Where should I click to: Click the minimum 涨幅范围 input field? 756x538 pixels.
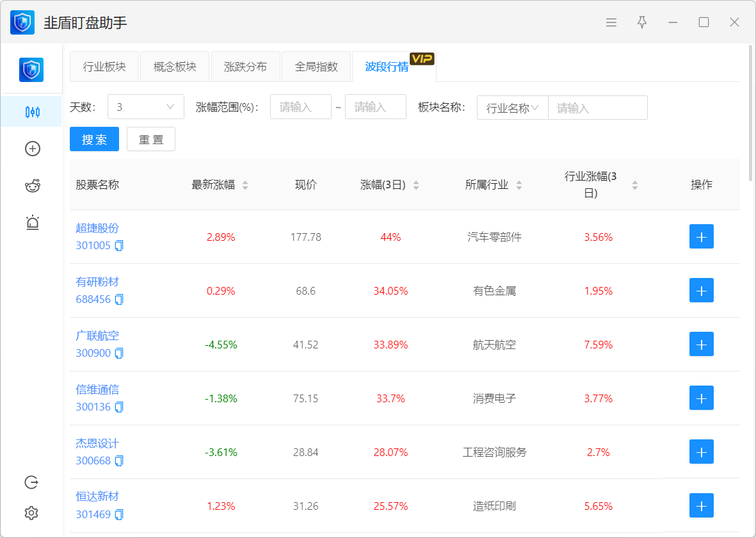click(300, 108)
